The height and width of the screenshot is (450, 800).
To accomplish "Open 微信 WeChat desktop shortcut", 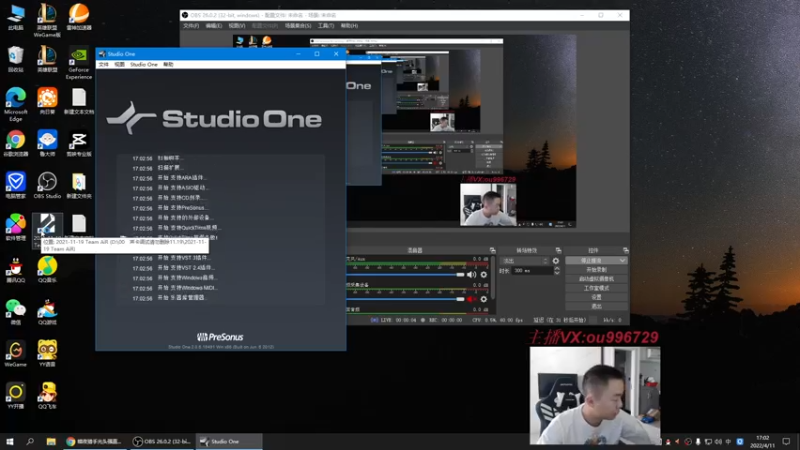I will [x=15, y=312].
